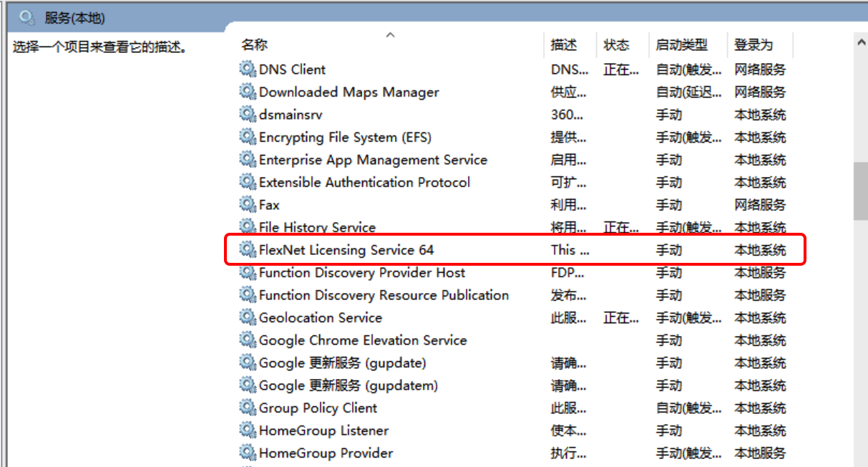Sort services by the 状态 column header
868x467 pixels.
pos(616,44)
